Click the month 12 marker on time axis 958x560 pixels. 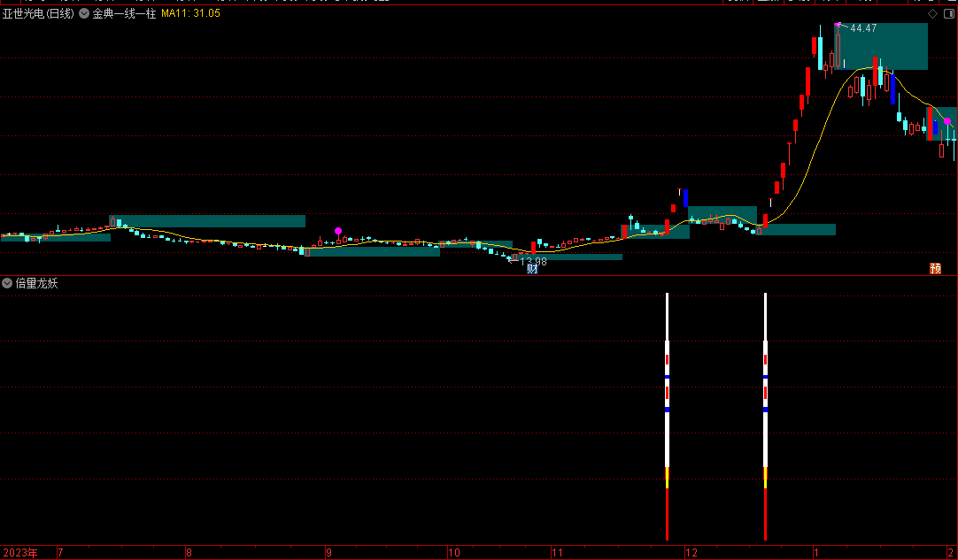[691, 553]
